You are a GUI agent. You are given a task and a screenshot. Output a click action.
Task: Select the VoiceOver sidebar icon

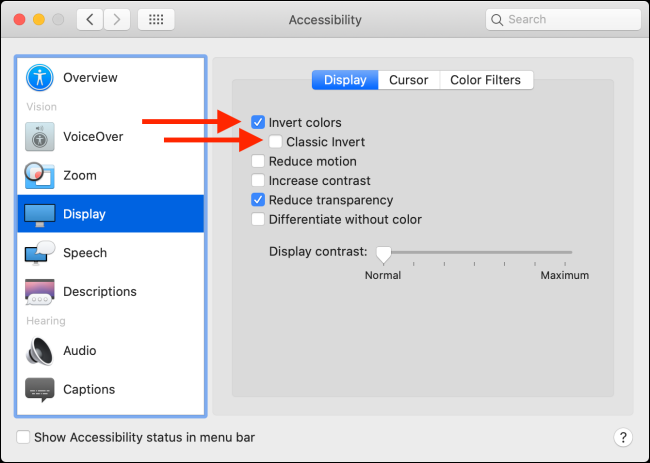click(x=40, y=136)
